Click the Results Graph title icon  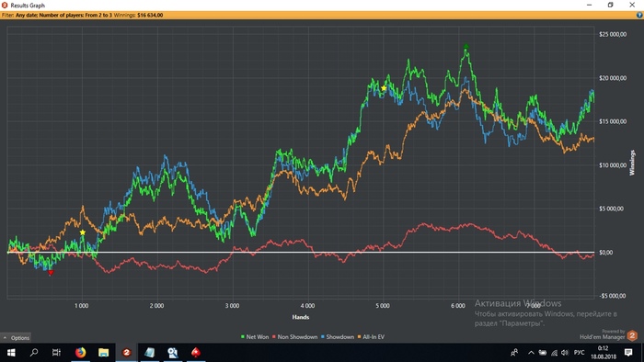[x=5, y=5]
